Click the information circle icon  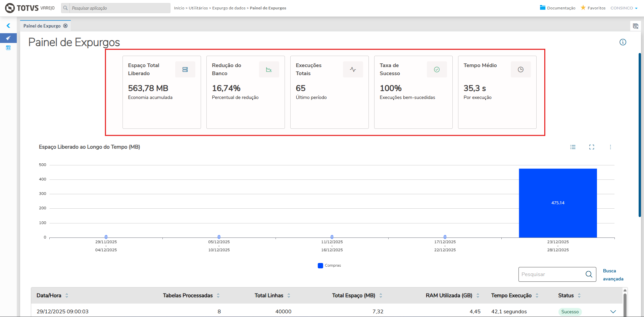pos(623,42)
